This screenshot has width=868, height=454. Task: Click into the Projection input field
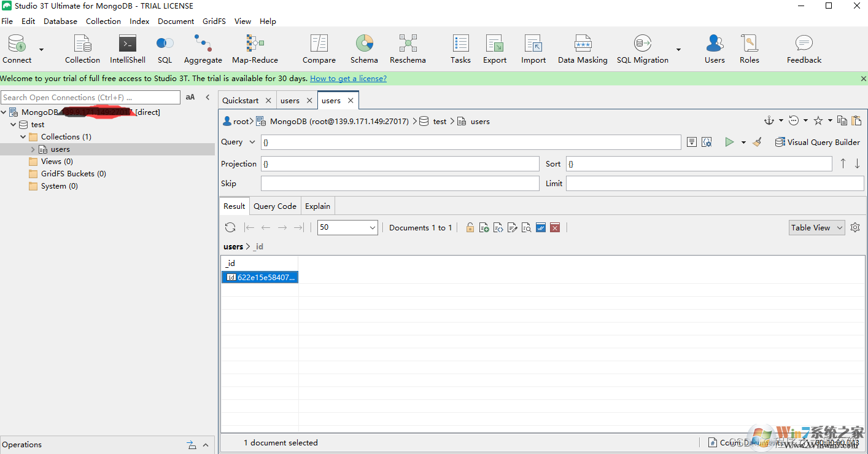[x=400, y=164]
